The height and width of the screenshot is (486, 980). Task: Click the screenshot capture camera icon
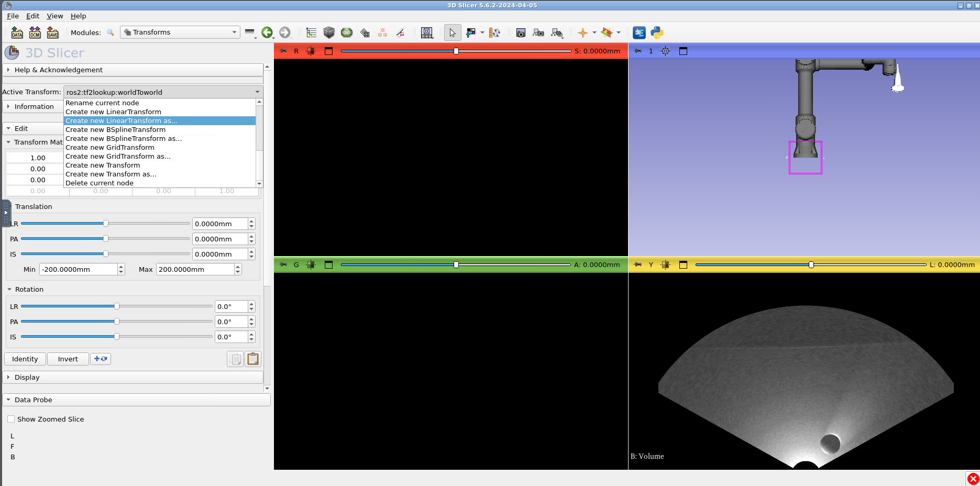[521, 32]
